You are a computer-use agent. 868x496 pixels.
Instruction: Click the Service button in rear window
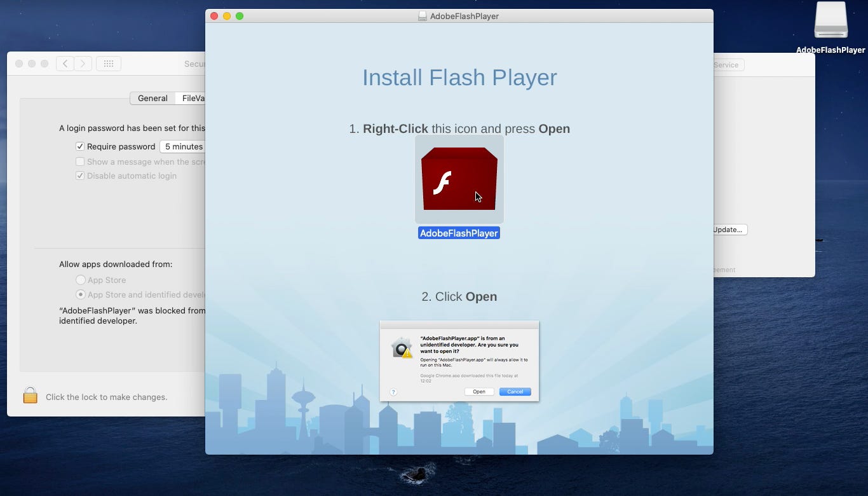click(x=728, y=65)
